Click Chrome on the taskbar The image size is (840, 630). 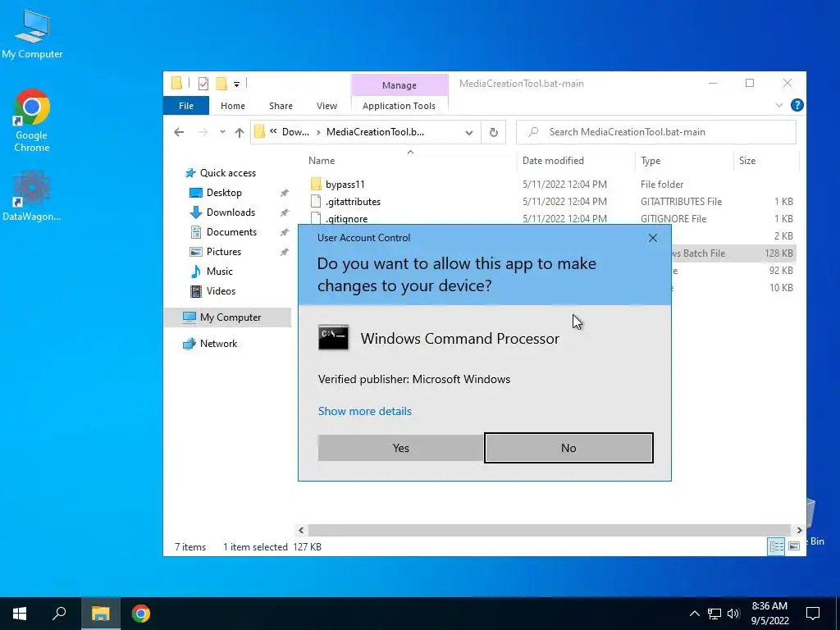(x=141, y=614)
